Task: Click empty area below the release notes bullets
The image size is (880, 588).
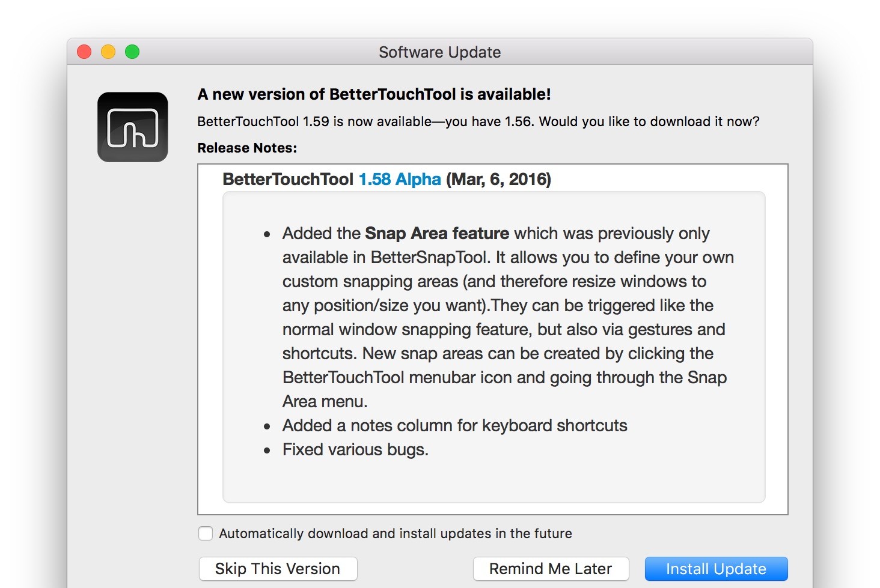Action: click(x=493, y=480)
